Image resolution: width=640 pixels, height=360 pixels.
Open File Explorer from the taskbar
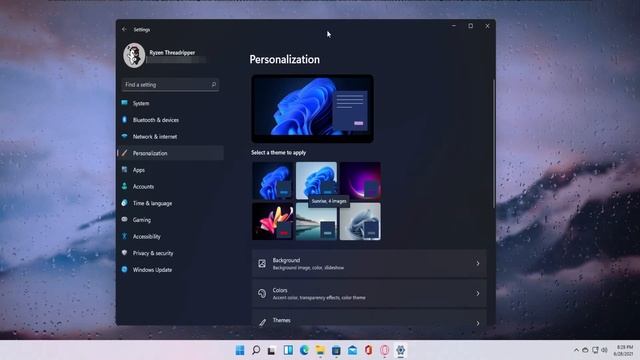(320, 350)
